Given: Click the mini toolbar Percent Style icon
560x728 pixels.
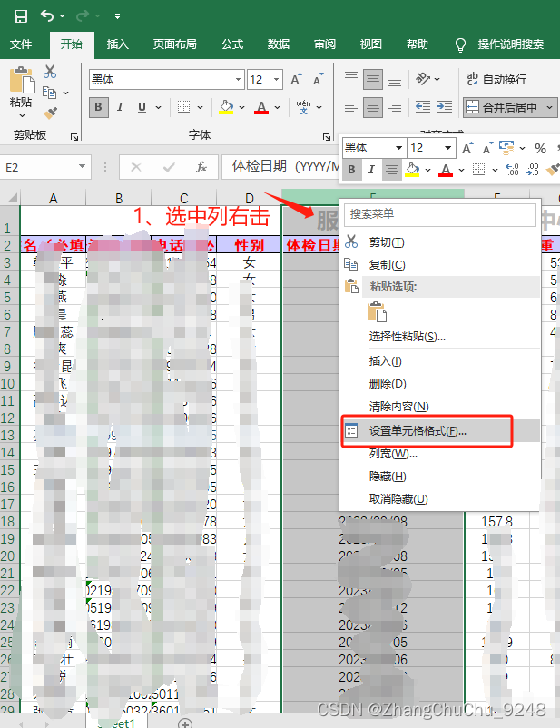Looking at the screenshot, I should pyautogui.click(x=540, y=149).
